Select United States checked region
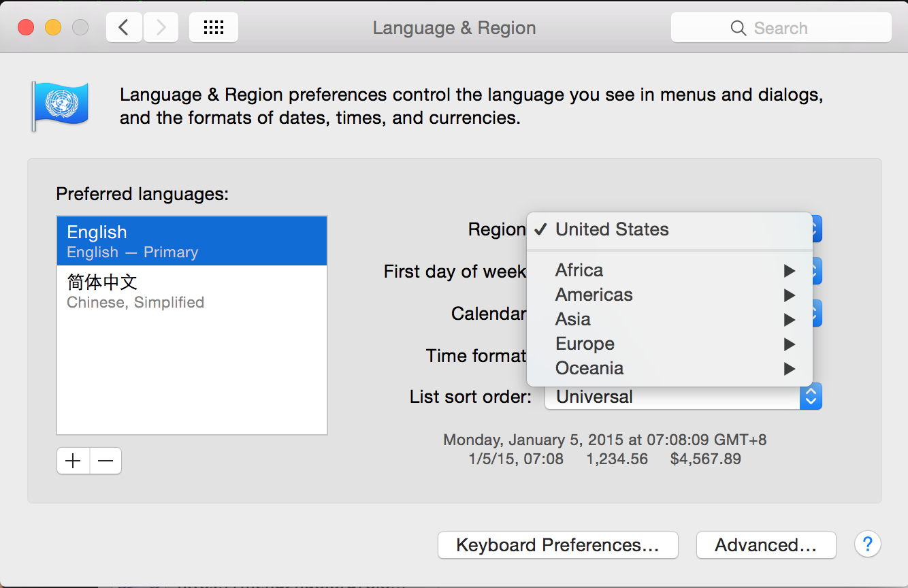This screenshot has height=588, width=908. click(611, 229)
